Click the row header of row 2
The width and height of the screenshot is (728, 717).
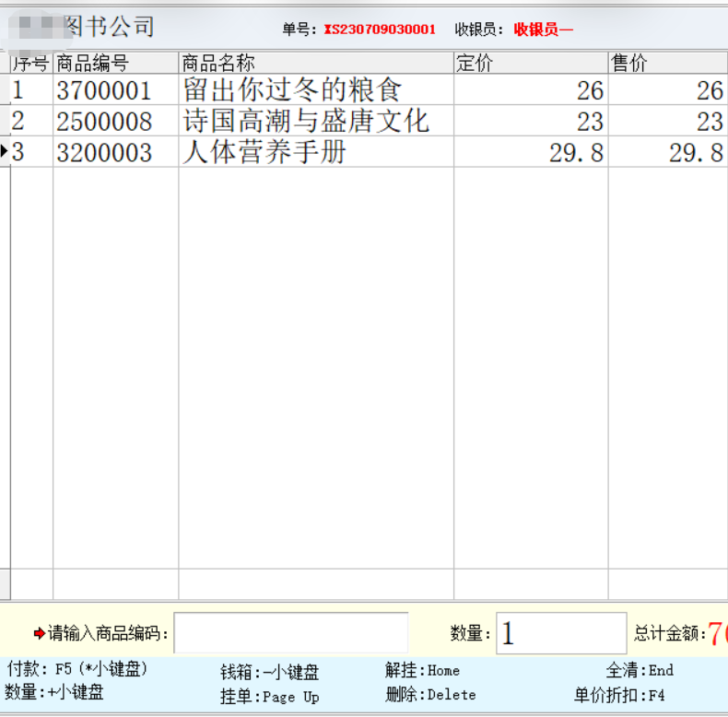click(5, 121)
